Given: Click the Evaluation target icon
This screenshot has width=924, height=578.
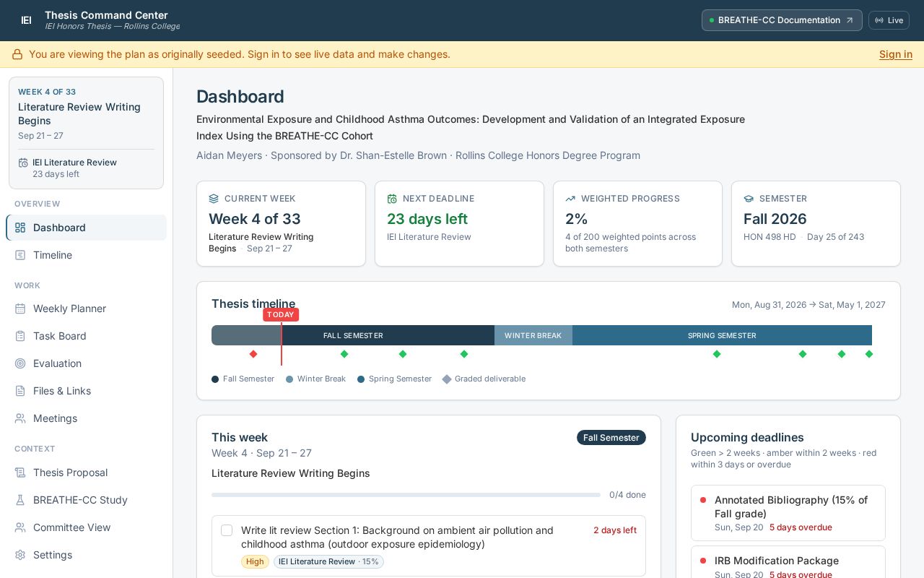Looking at the screenshot, I should pyautogui.click(x=20, y=363).
